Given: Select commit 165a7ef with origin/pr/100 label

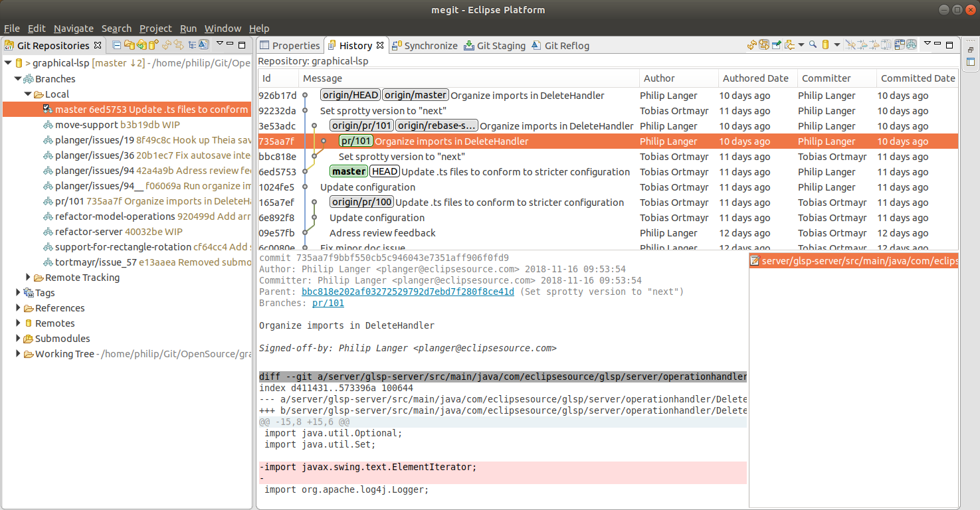Looking at the screenshot, I should pyautogui.click(x=608, y=202).
